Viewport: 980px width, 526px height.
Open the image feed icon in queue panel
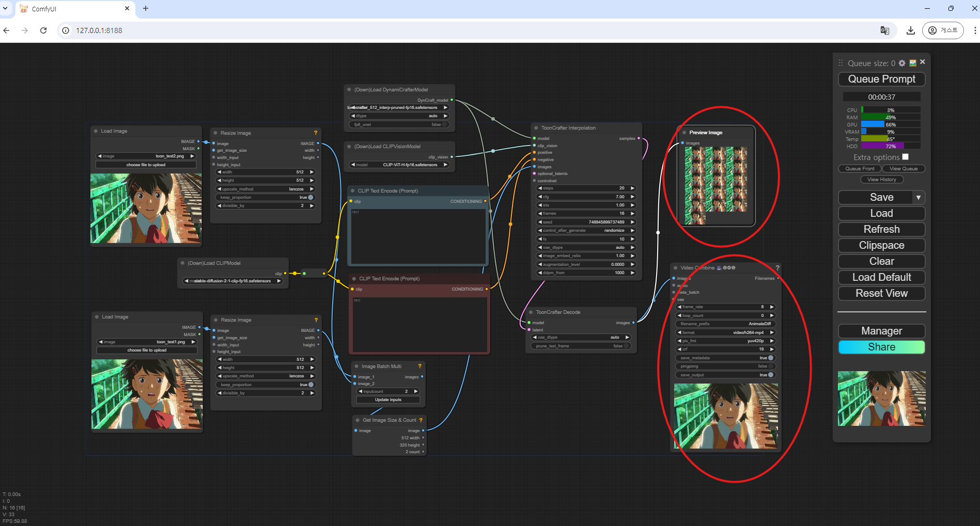[913, 63]
